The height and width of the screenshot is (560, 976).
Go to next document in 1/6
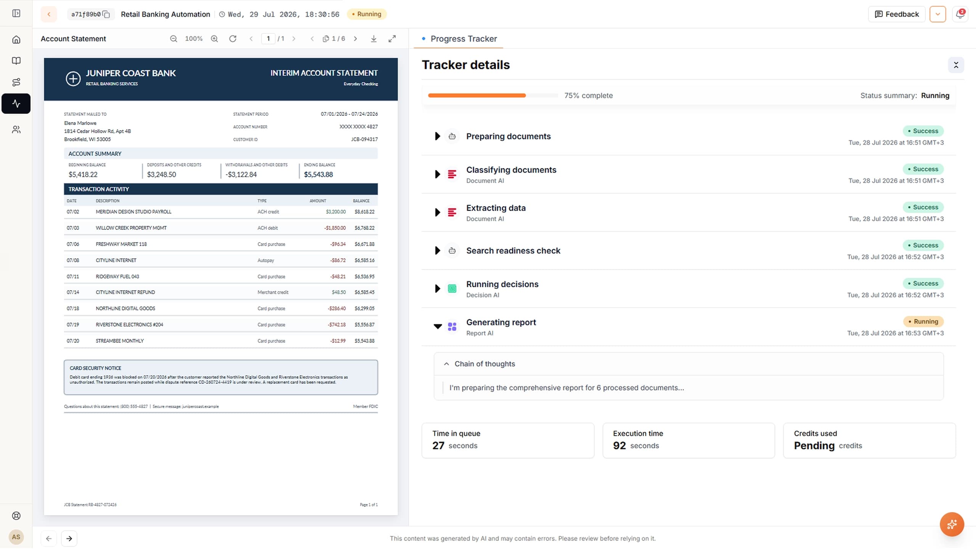click(x=355, y=38)
